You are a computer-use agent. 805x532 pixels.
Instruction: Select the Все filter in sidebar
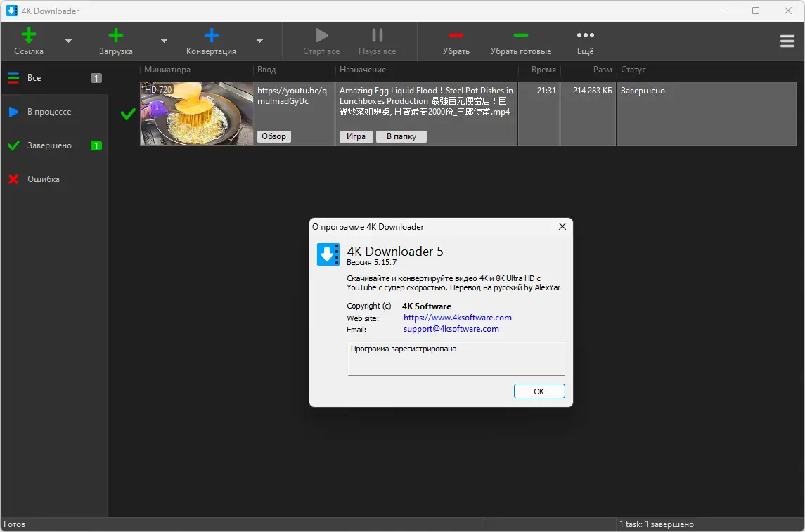[x=54, y=78]
